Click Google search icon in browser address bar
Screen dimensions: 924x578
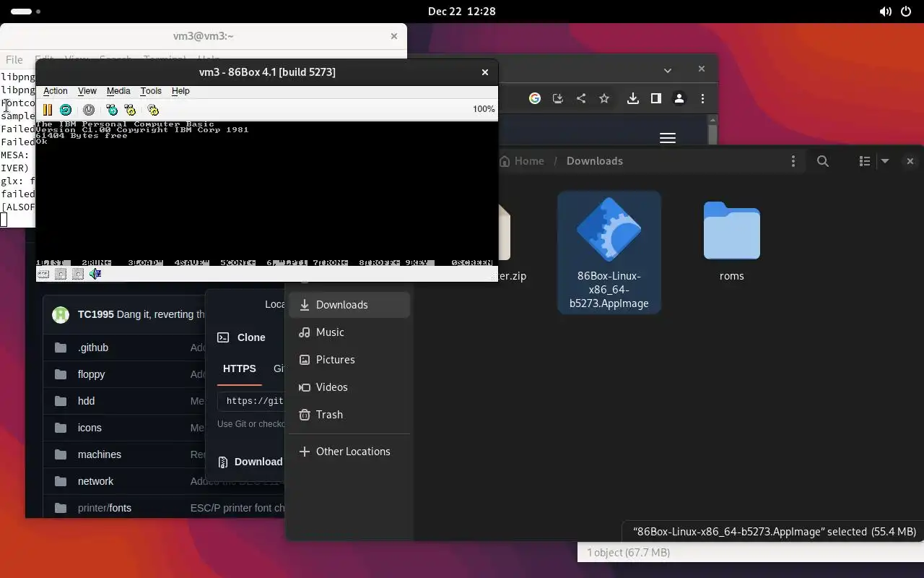tap(535, 99)
